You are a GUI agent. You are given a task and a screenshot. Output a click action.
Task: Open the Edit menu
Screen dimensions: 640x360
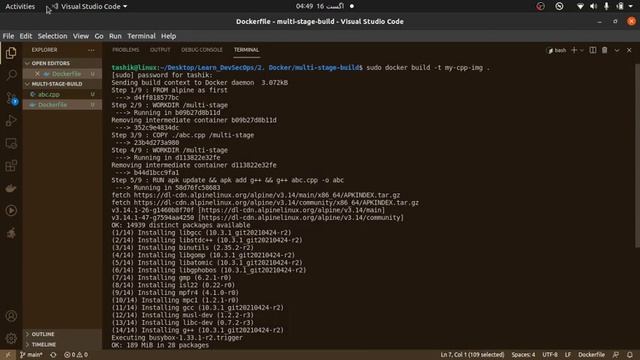(x=26, y=36)
